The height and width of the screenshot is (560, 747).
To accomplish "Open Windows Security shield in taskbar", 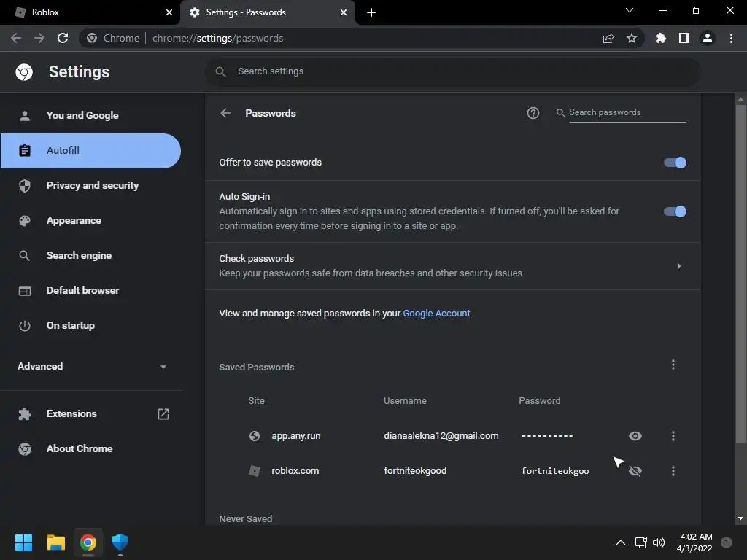I will click(x=120, y=542).
